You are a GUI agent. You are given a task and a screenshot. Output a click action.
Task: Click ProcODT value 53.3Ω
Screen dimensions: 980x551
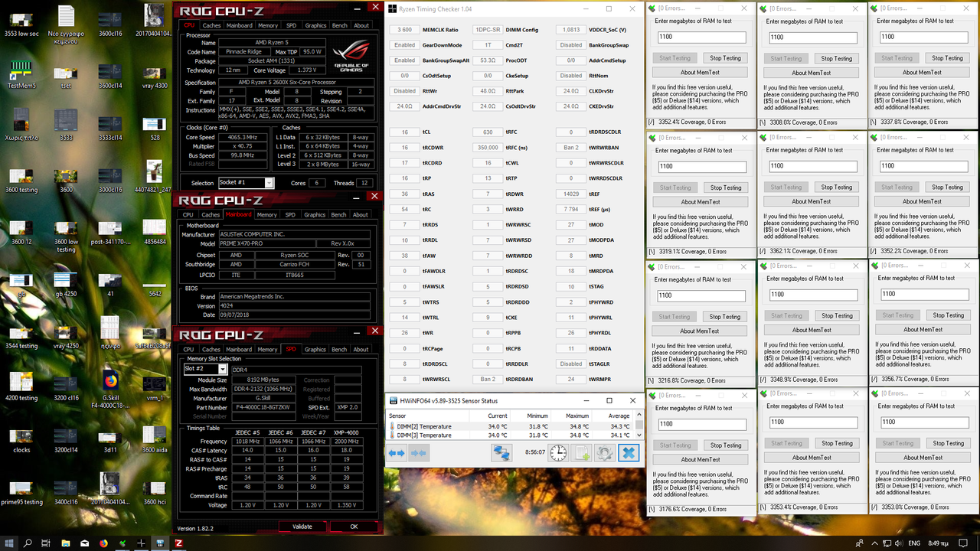[x=488, y=60]
